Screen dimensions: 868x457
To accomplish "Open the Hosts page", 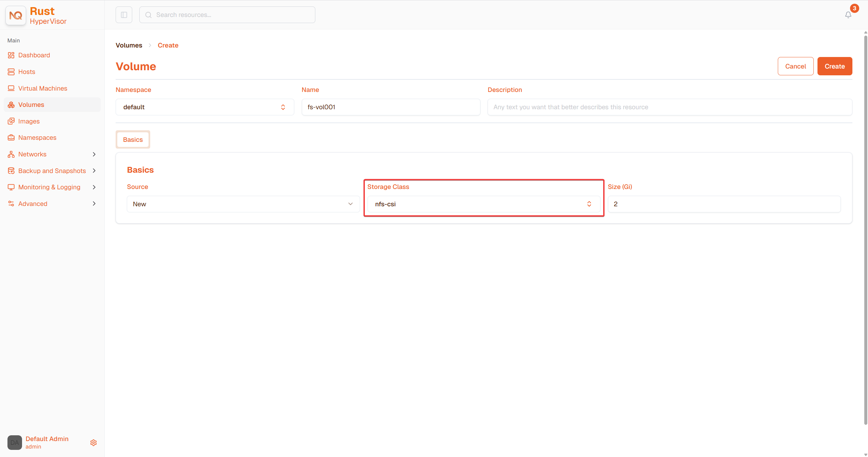I will coord(27,72).
